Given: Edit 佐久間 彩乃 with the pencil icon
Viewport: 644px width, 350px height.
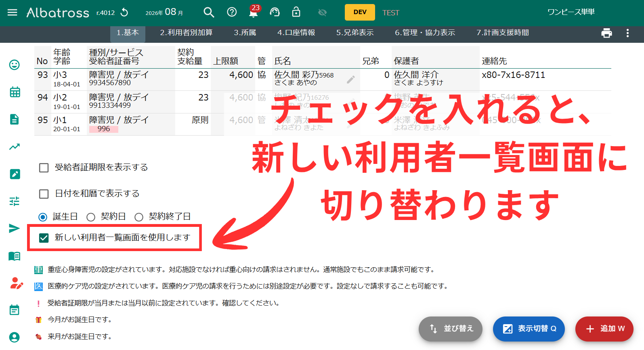Looking at the screenshot, I should [351, 80].
